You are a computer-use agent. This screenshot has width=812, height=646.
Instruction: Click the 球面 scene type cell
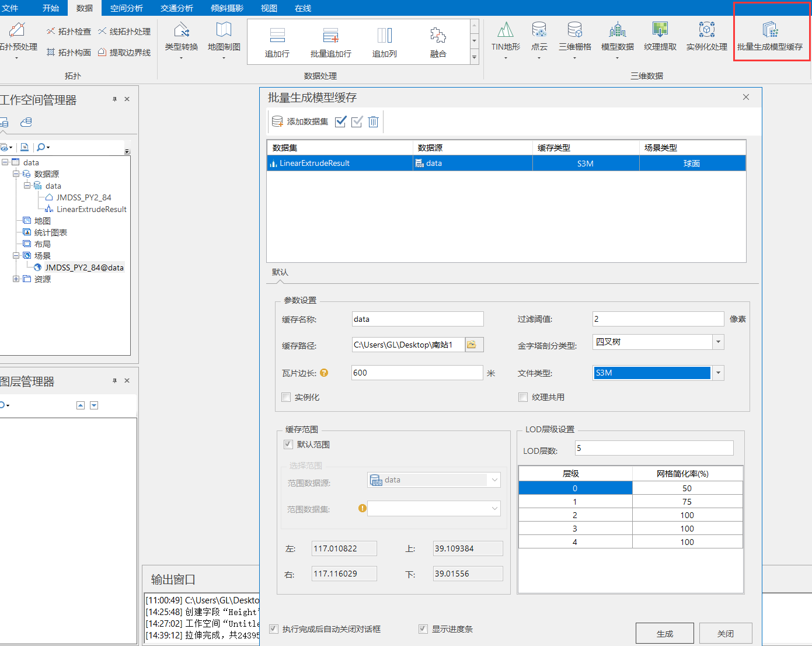click(x=692, y=163)
